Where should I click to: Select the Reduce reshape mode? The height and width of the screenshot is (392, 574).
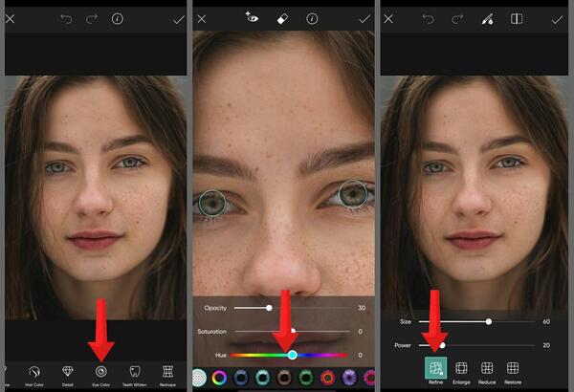point(487,373)
